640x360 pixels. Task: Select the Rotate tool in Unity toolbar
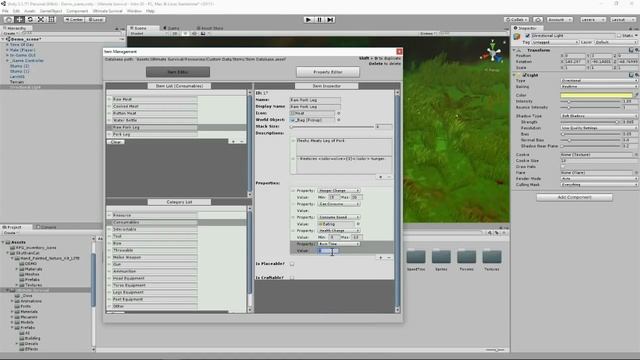point(30,20)
